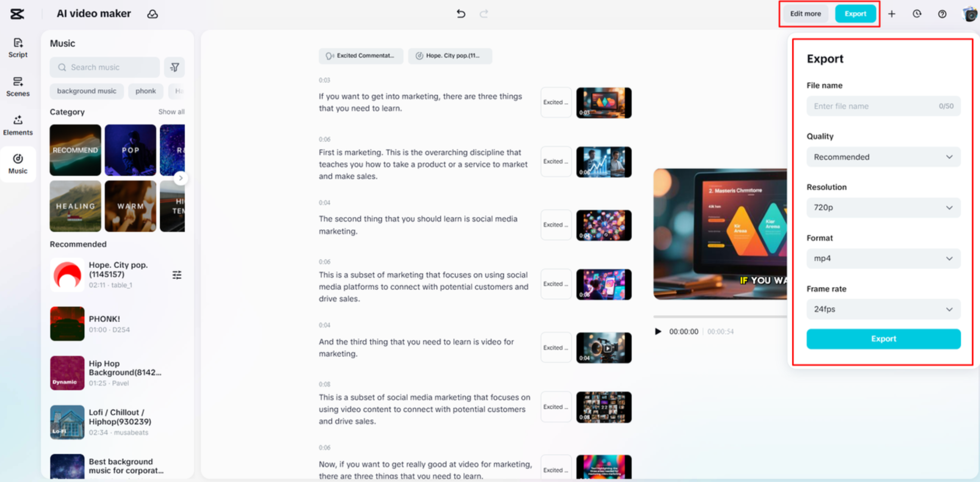This screenshot has width=980, height=482.
Task: Open the Format dropdown showing mp4
Action: point(883,259)
